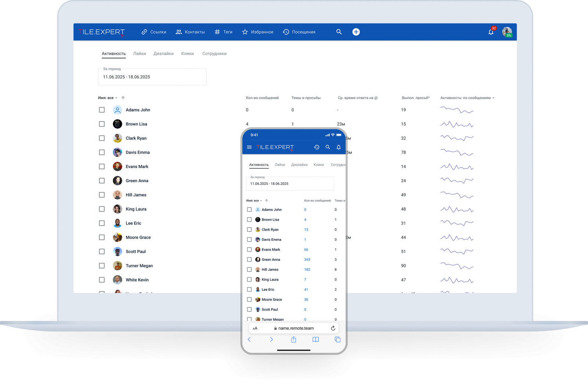Click the round plus add button
This screenshot has height=384, width=588.
pyautogui.click(x=356, y=32)
